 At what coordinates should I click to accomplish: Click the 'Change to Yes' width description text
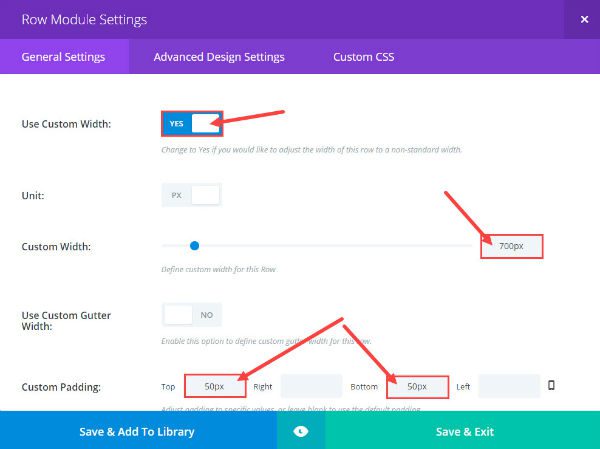tap(311, 149)
